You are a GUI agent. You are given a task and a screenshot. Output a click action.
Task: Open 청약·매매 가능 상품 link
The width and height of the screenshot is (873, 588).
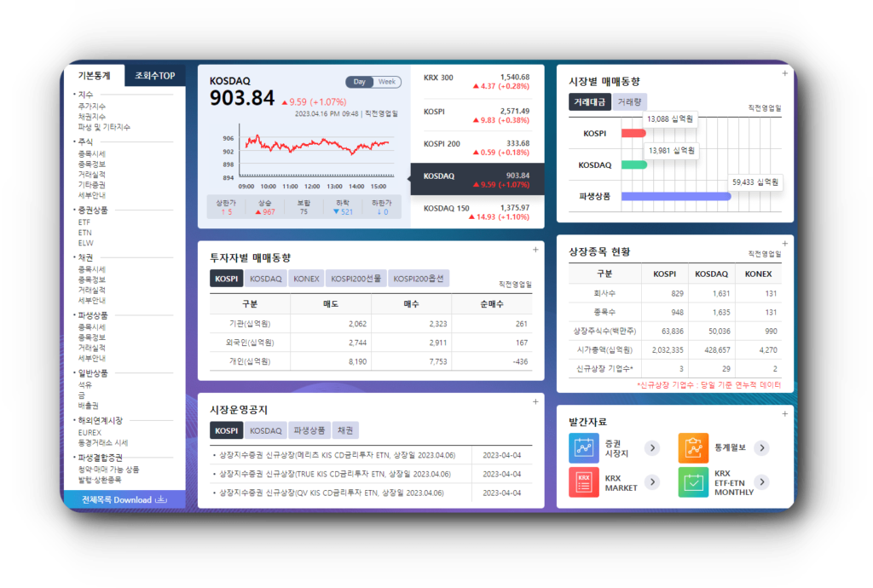[x=108, y=469]
